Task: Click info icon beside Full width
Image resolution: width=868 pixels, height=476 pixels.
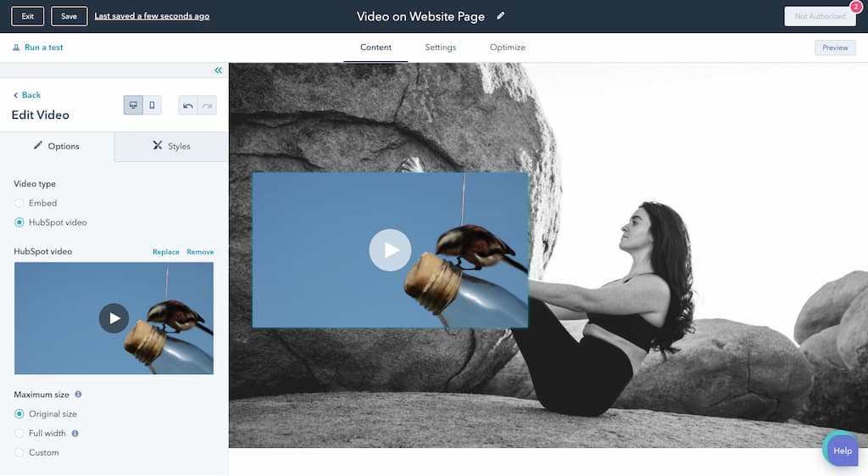Action: (75, 434)
